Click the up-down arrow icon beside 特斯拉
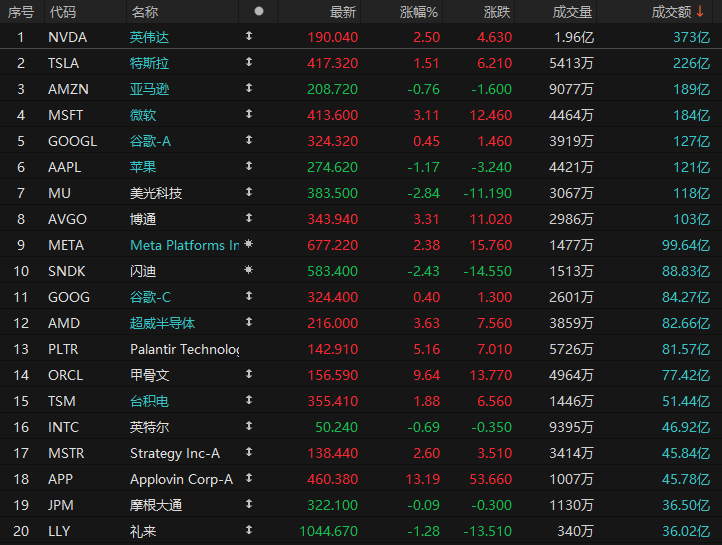This screenshot has width=722, height=545. coord(249,62)
